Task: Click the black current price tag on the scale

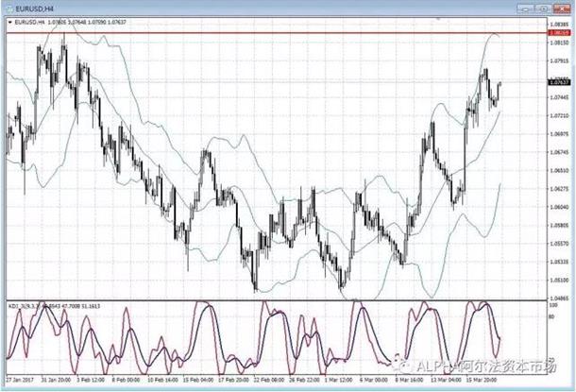Action: point(559,82)
